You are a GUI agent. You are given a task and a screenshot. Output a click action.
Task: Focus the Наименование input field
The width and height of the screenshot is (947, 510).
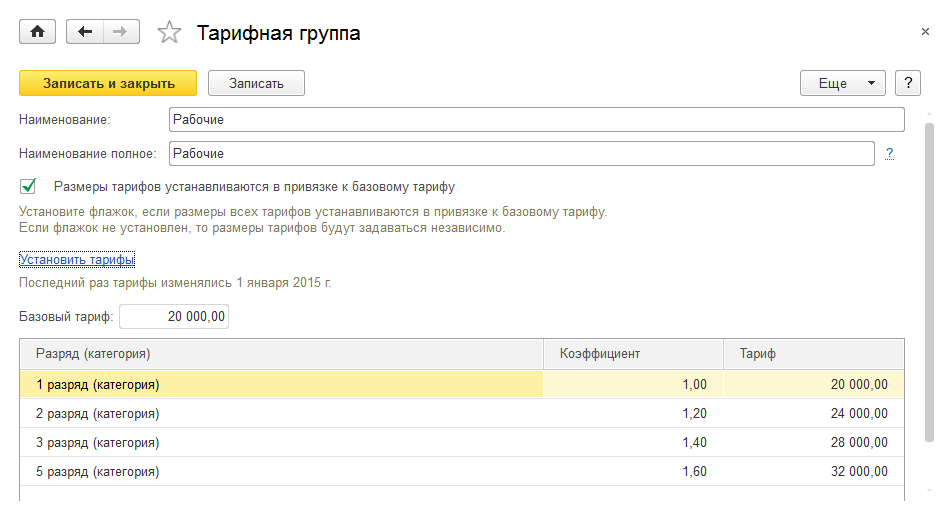click(x=536, y=120)
